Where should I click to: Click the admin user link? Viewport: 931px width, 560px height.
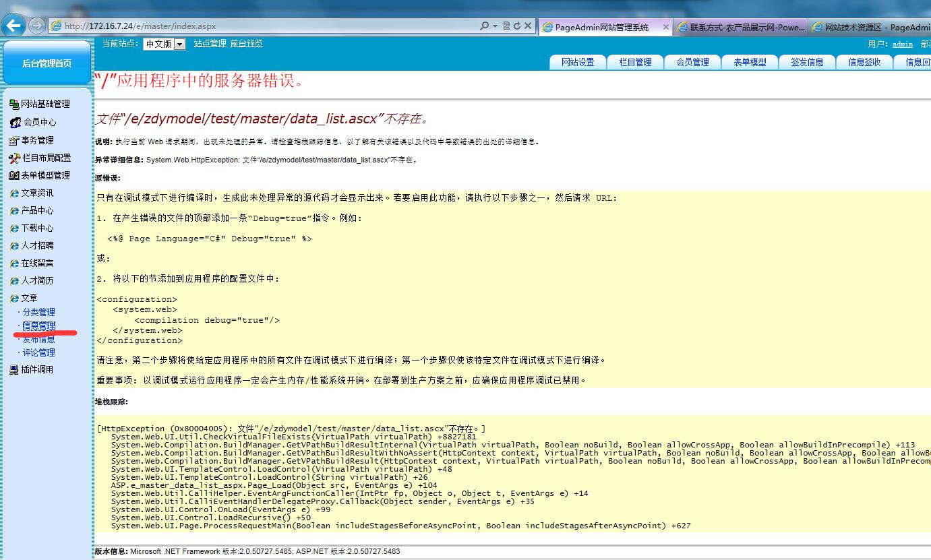point(902,44)
